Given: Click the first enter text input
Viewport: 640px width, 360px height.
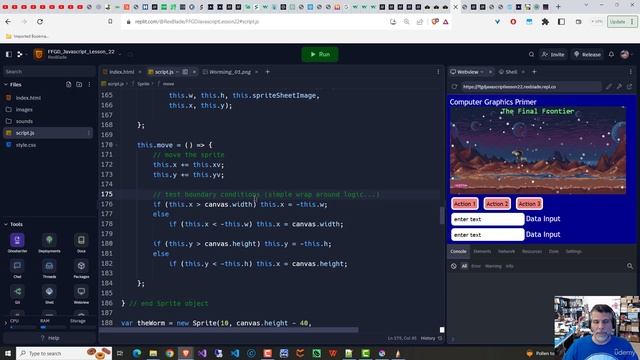Looking at the screenshot, I should [x=487, y=219].
